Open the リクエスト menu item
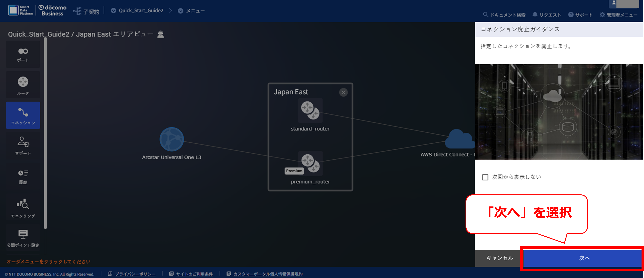The height and width of the screenshot is (278, 644). [x=546, y=15]
